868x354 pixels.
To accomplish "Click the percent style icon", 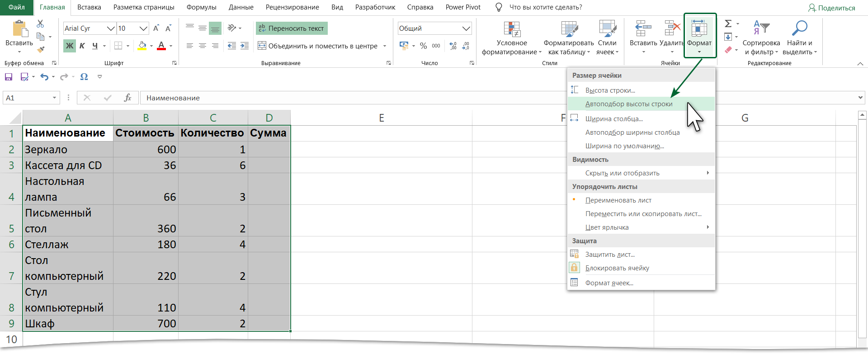I will coord(423,46).
